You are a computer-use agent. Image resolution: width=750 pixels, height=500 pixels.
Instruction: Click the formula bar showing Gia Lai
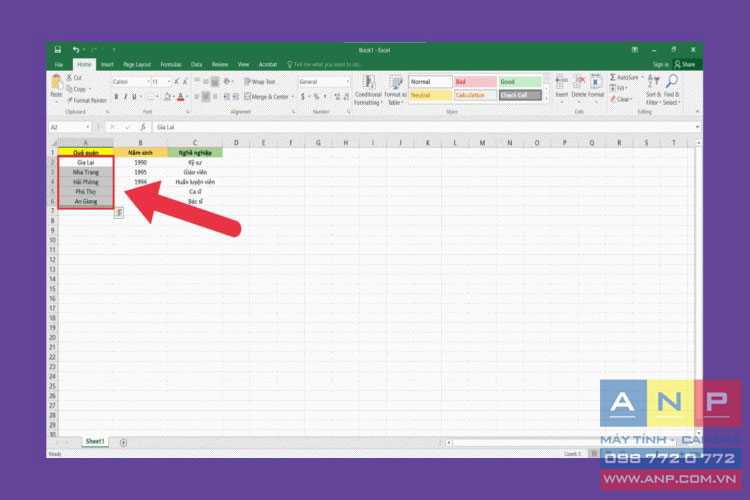423,127
